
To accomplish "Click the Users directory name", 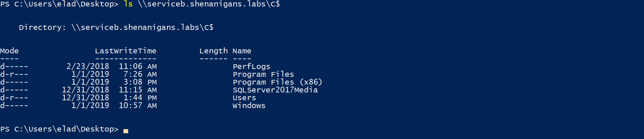I will (x=244, y=98).
